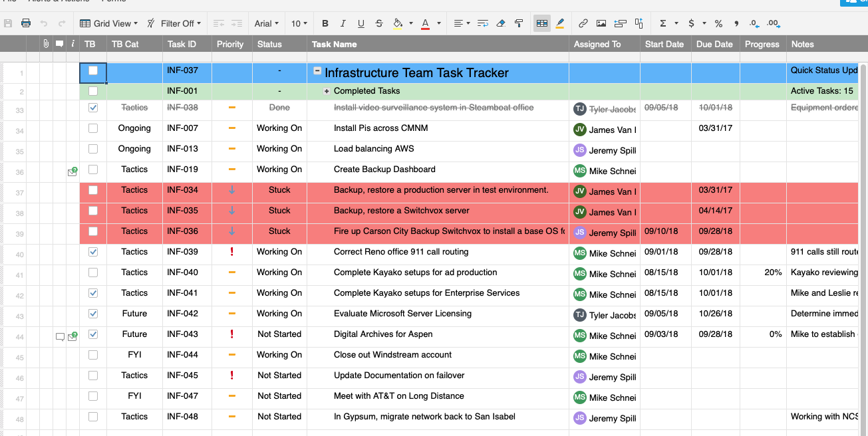
Task: Print the sheet using the printer icon
Action: (26, 23)
